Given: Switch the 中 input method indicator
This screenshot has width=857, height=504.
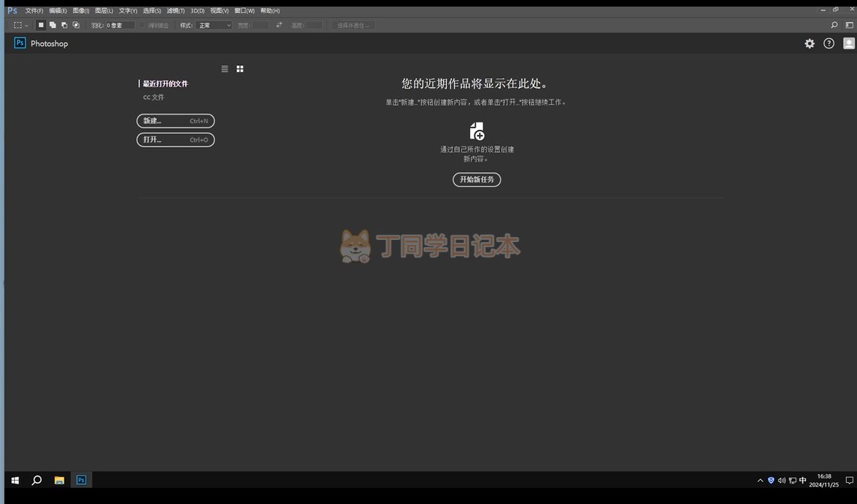Looking at the screenshot, I should click(803, 481).
